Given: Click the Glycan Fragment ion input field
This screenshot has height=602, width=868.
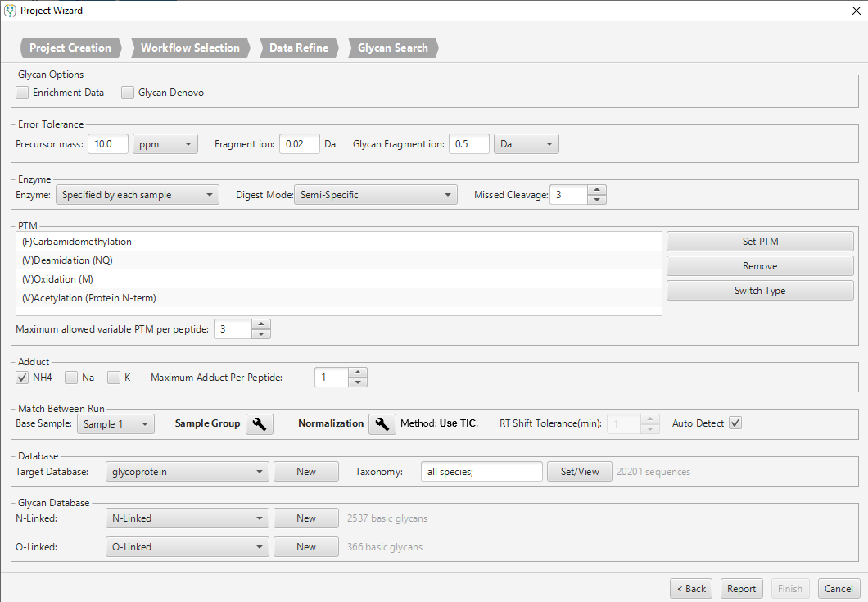Looking at the screenshot, I should pos(469,144).
